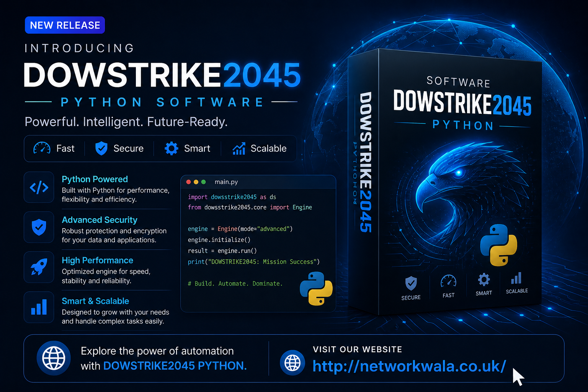This screenshot has height=392, width=588.
Task: Click the SMART gear icon on the box
Action: coord(484,279)
